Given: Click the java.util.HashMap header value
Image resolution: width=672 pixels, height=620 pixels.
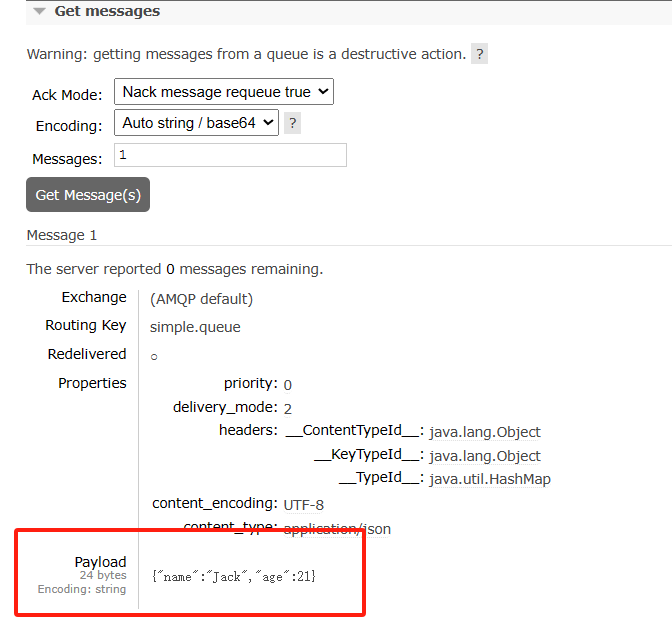Looking at the screenshot, I should click(x=490, y=479).
